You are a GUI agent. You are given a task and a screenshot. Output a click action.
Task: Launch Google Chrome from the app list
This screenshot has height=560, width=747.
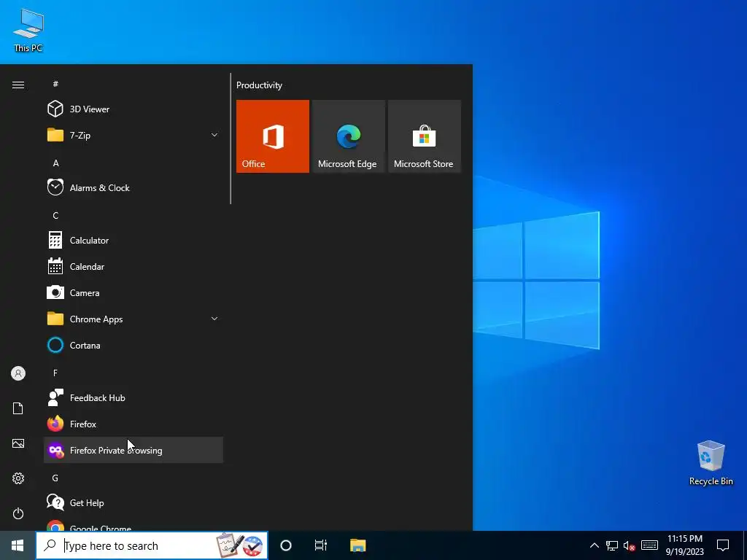pyautogui.click(x=133, y=524)
